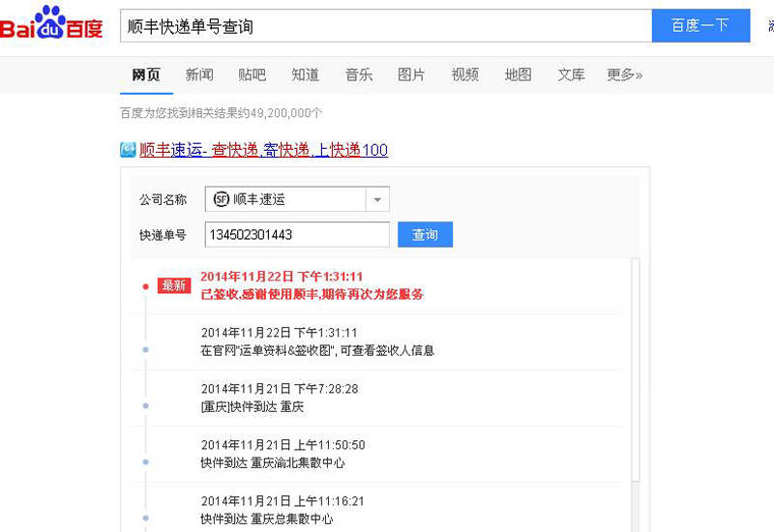
Task: Open the 更多» menu
Action: tap(624, 74)
